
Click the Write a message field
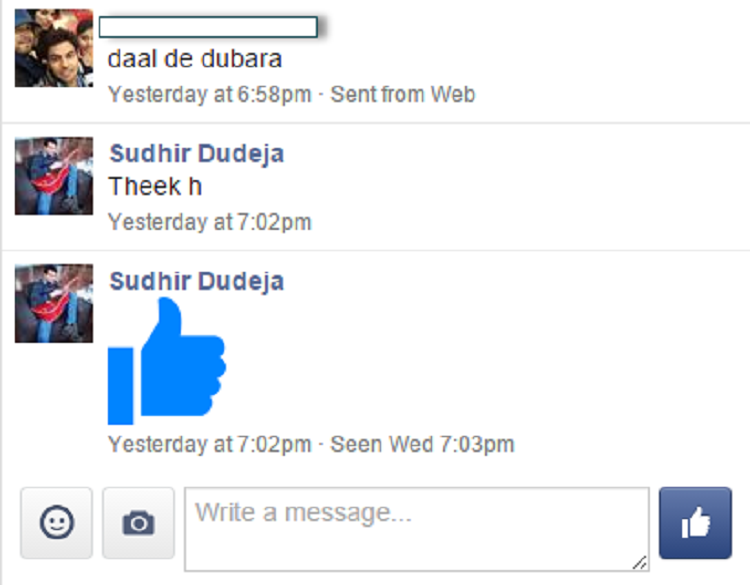(417, 529)
